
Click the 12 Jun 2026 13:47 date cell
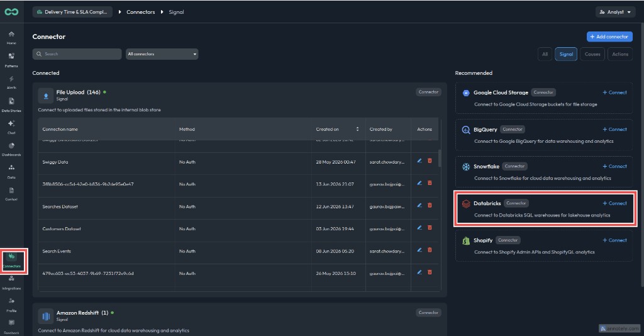click(x=335, y=206)
